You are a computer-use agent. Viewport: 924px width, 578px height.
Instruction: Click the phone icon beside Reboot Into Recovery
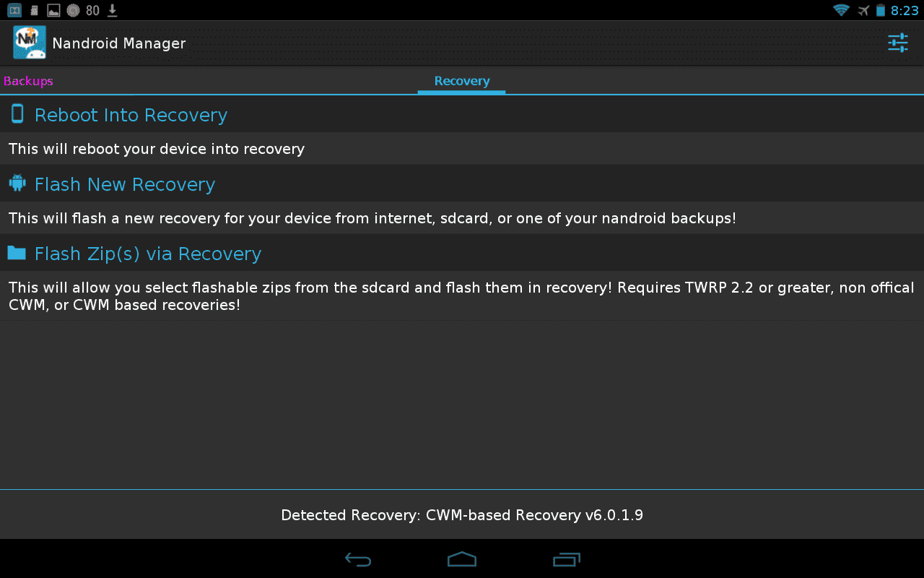point(17,113)
